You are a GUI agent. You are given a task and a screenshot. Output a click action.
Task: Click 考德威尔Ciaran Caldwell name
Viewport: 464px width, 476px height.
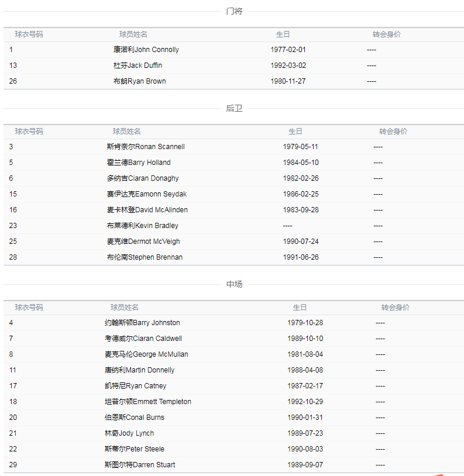pyautogui.click(x=143, y=339)
